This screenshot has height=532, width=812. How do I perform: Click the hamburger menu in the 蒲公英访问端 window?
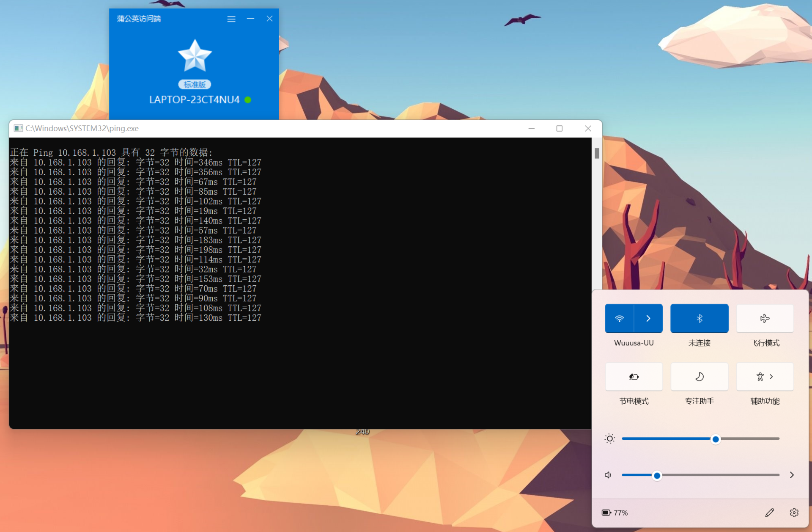click(231, 19)
